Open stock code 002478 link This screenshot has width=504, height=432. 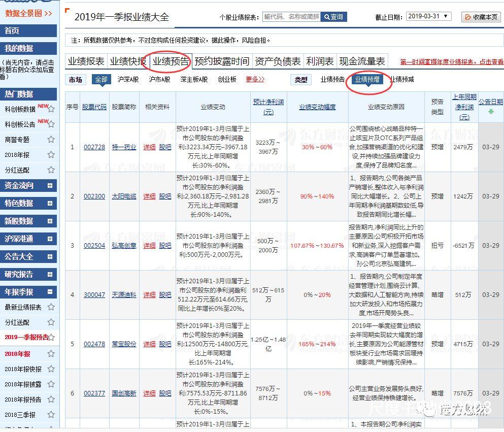click(x=94, y=344)
